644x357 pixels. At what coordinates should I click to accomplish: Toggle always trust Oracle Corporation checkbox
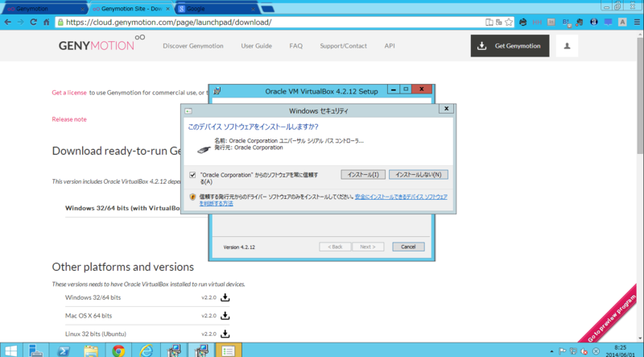coord(192,175)
